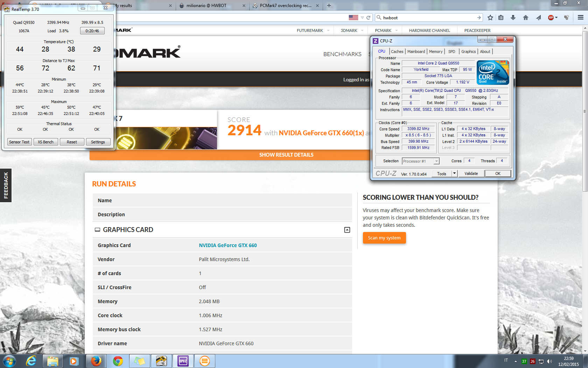Image resolution: width=588 pixels, height=368 pixels.
Task: Go to the Firefox home page icon
Action: coord(526,18)
